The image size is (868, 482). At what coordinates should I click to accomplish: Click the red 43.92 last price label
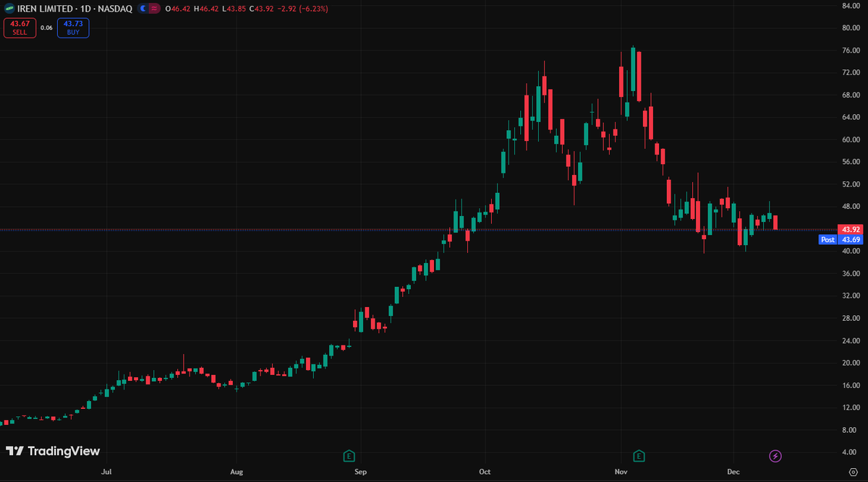click(850, 230)
